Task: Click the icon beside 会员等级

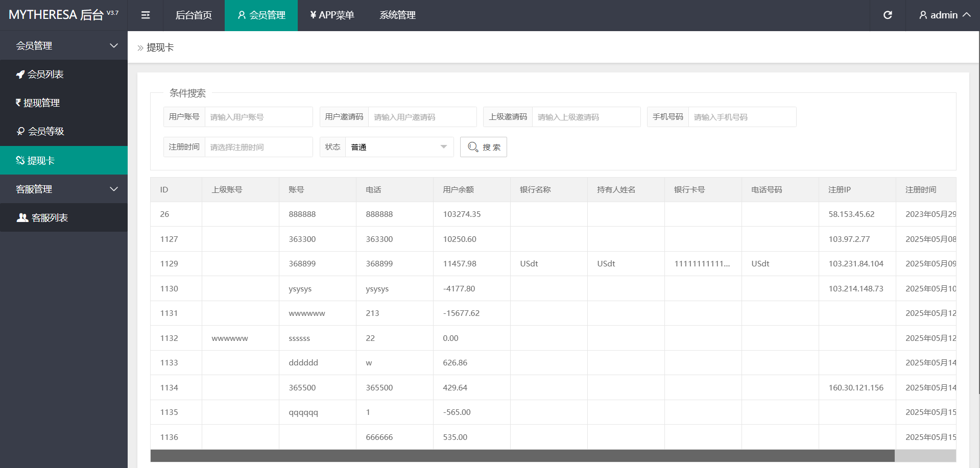Action: point(20,131)
